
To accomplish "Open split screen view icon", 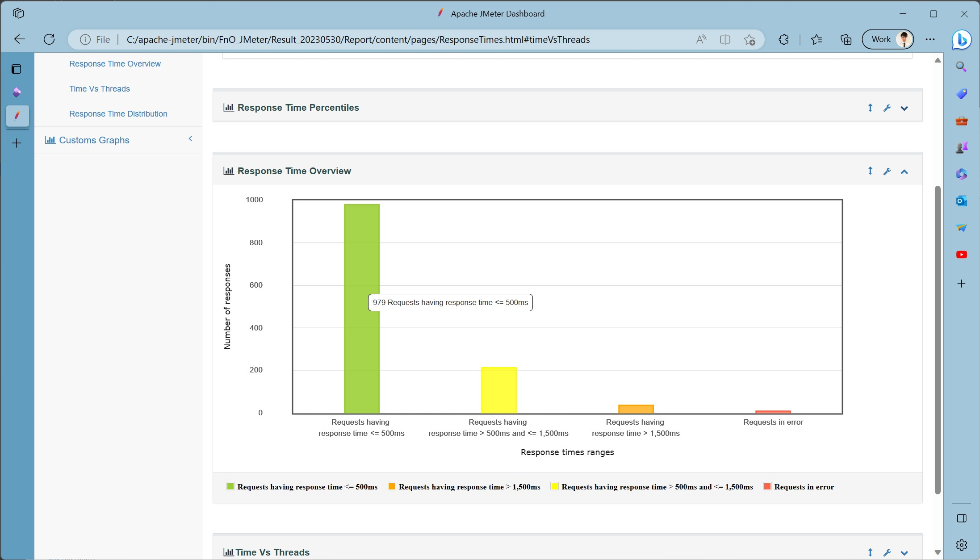I will 725,39.
